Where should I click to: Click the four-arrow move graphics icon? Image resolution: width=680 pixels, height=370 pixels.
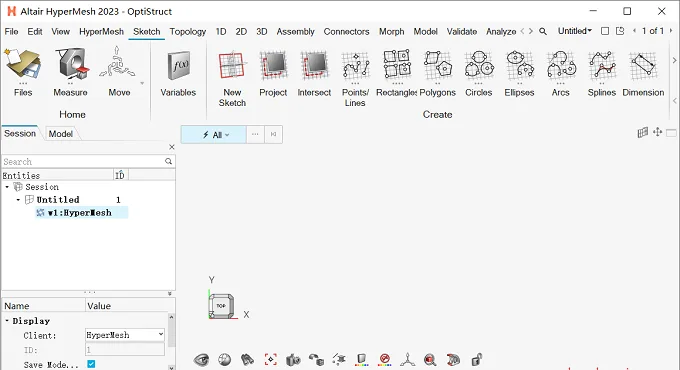click(657, 132)
